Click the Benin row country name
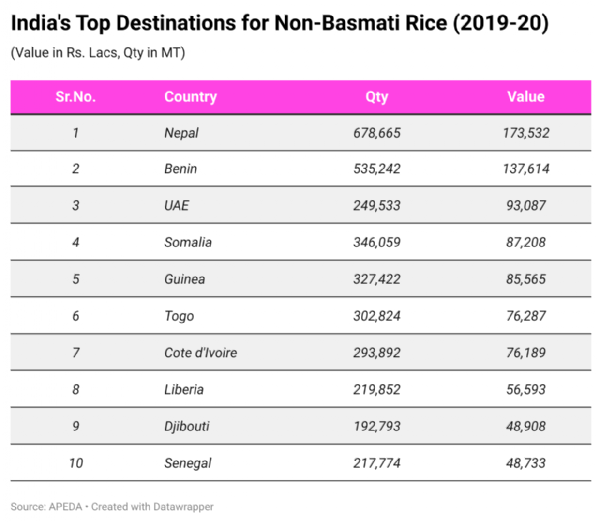 (180, 169)
